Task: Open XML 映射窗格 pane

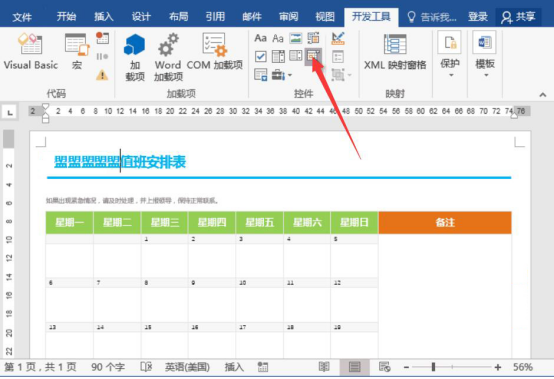Action: point(395,52)
